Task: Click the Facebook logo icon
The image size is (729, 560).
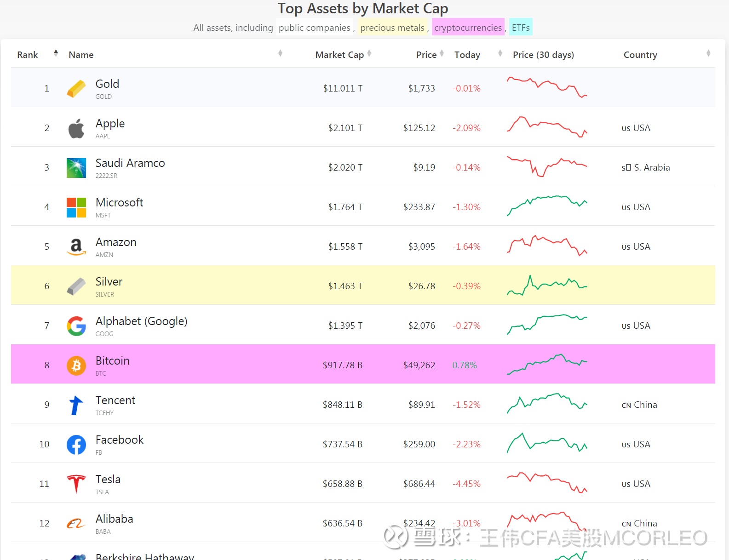Action: coord(76,445)
